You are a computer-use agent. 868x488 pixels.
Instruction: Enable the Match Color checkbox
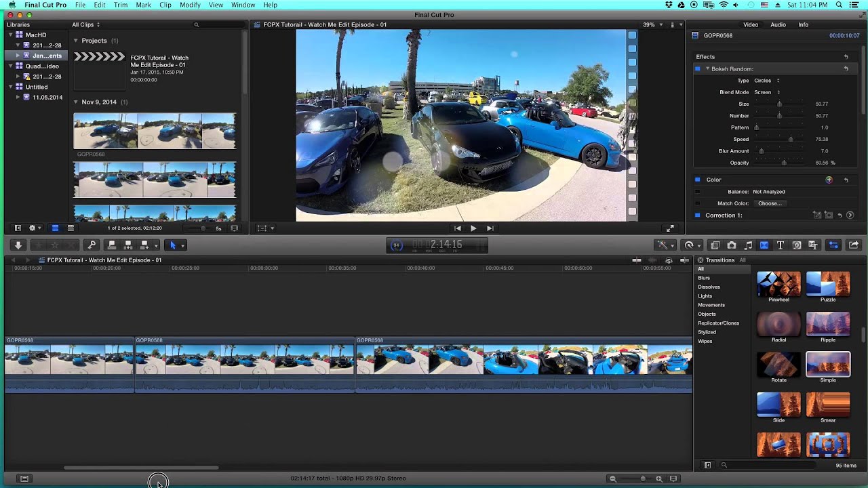[697, 203]
